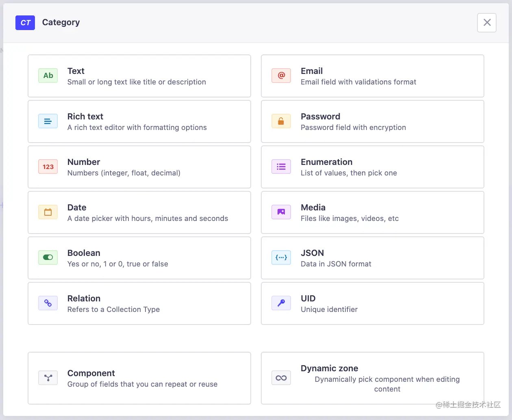Add a Date field via its title
512x420 pixels.
[x=77, y=208]
